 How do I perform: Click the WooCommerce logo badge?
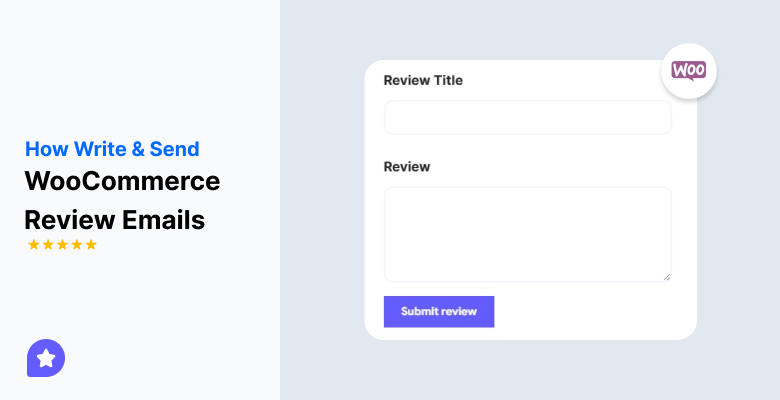689,70
